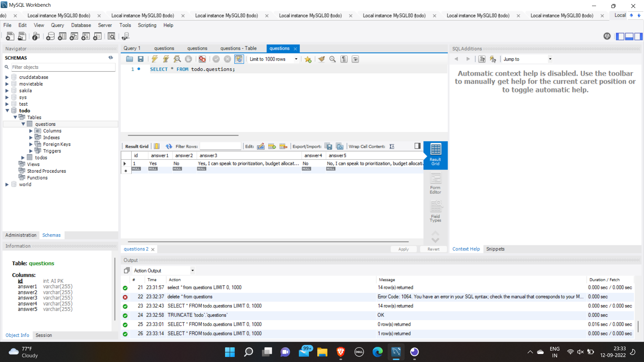This screenshot has width=644, height=362.
Task: Switch to the Query 1 tab
Action: pyautogui.click(x=131, y=48)
